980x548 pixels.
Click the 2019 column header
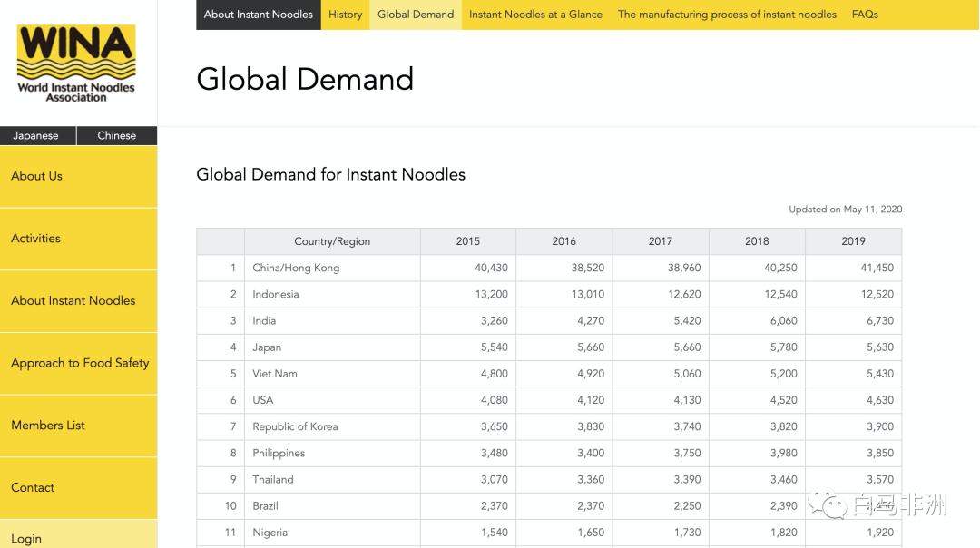tap(853, 241)
